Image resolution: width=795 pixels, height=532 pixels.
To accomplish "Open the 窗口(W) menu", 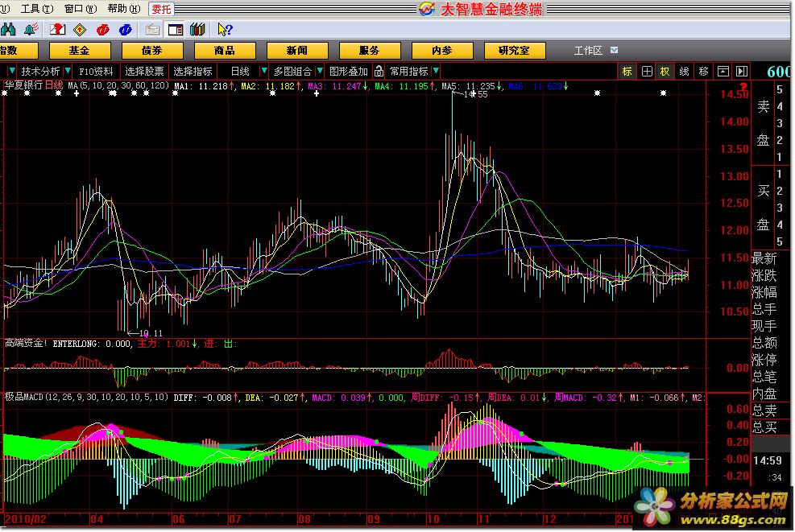I will coord(80,9).
